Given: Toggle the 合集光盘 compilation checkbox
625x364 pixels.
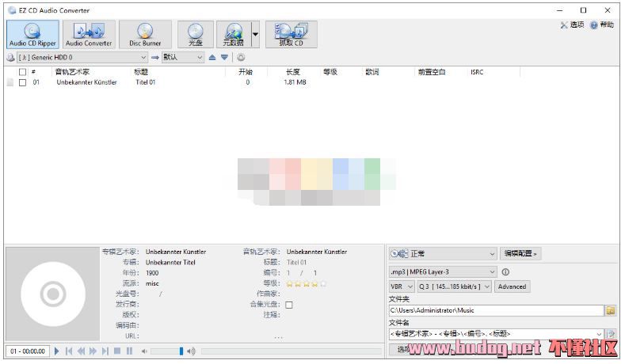Looking at the screenshot, I should (x=289, y=305).
